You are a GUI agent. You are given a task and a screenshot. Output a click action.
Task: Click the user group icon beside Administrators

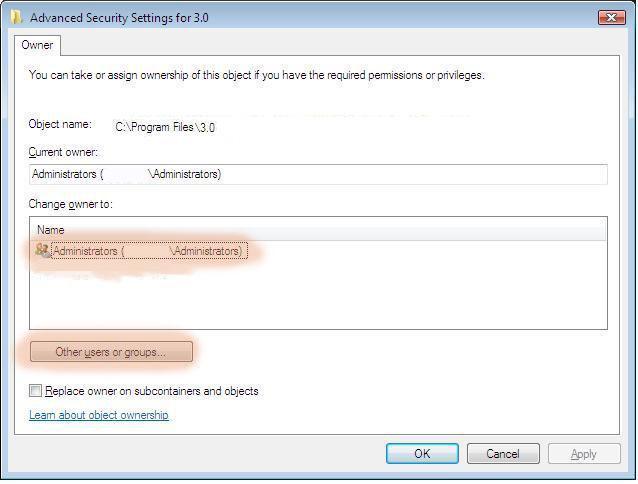click(x=42, y=251)
